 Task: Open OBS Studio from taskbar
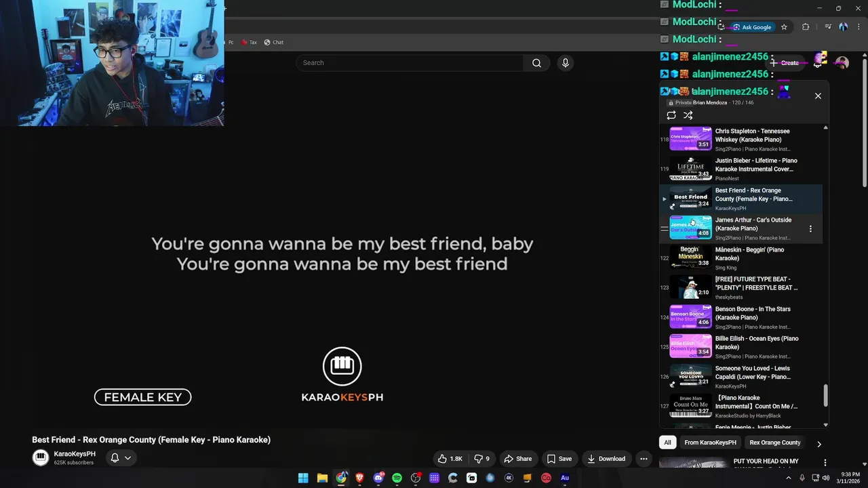pyautogui.click(x=416, y=478)
